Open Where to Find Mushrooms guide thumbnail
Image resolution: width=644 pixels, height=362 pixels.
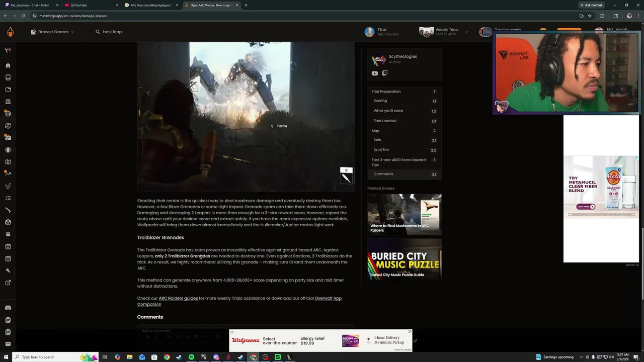pyautogui.click(x=405, y=215)
